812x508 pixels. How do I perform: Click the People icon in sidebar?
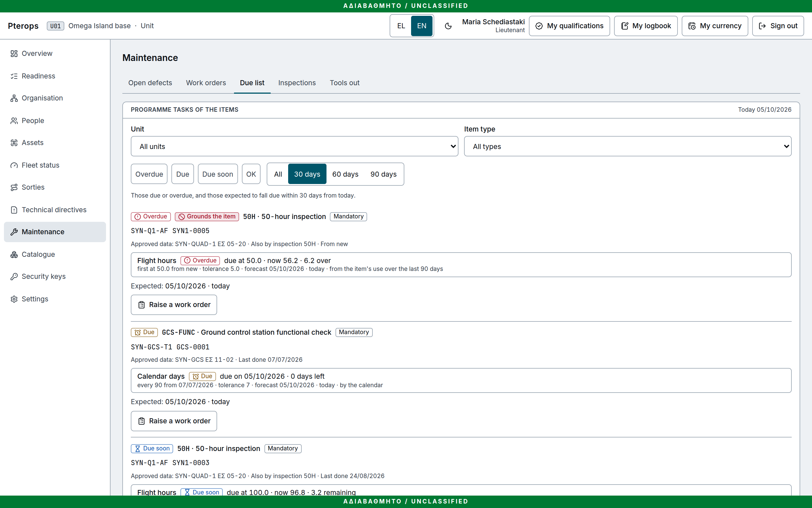pos(14,121)
